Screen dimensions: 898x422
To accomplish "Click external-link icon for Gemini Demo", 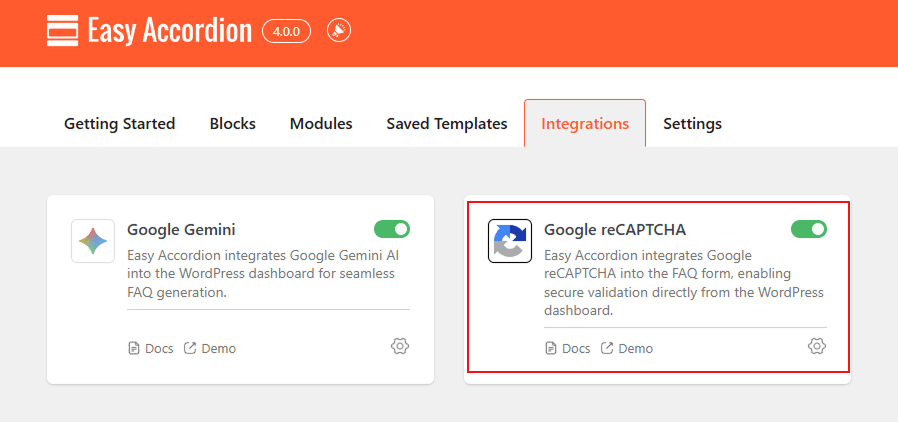I will coord(190,349).
